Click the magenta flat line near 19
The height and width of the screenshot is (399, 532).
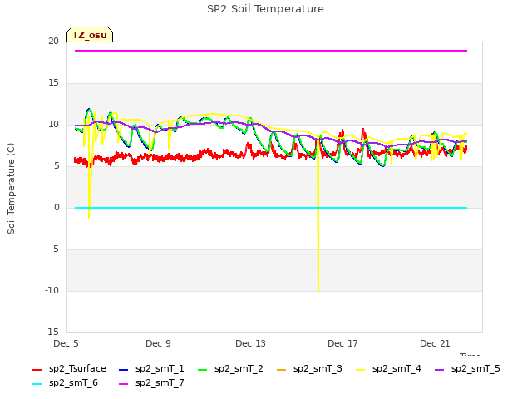pos(271,51)
